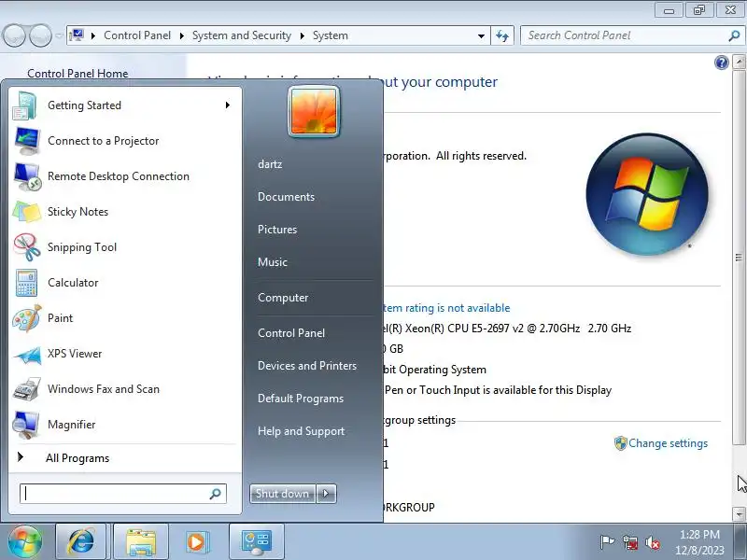Open the Shut down options arrow
747x560 pixels.
tap(326, 494)
